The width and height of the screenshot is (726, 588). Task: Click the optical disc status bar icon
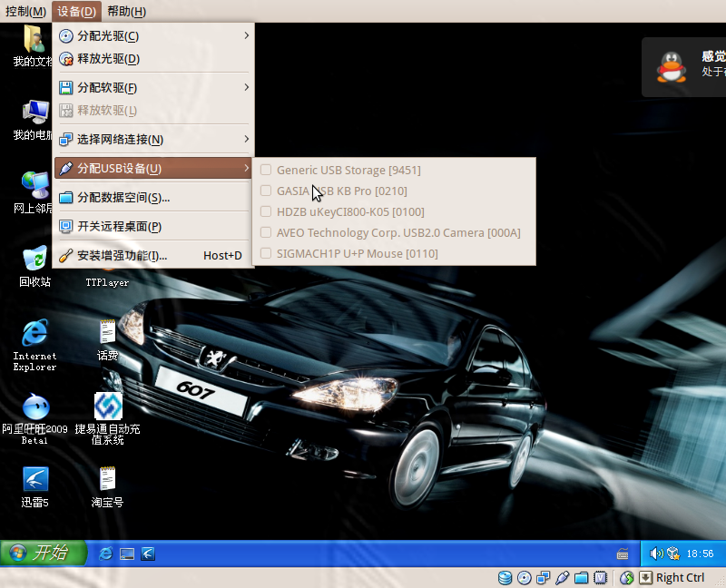pos(525,577)
